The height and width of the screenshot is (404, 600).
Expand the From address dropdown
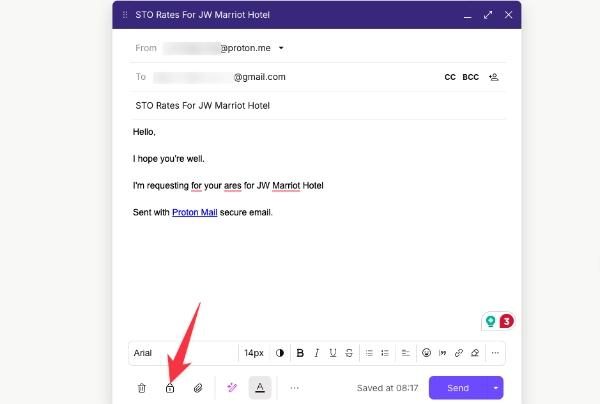[281, 48]
